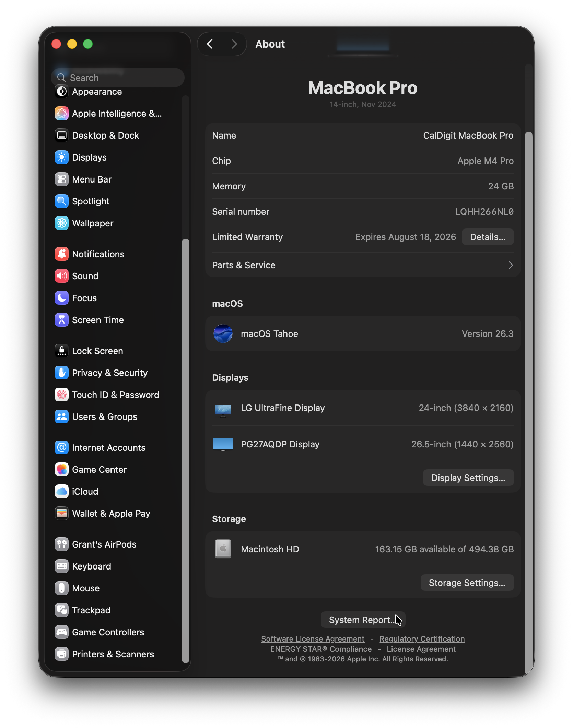Open the Software License Agreement link
573x728 pixels.
point(313,638)
